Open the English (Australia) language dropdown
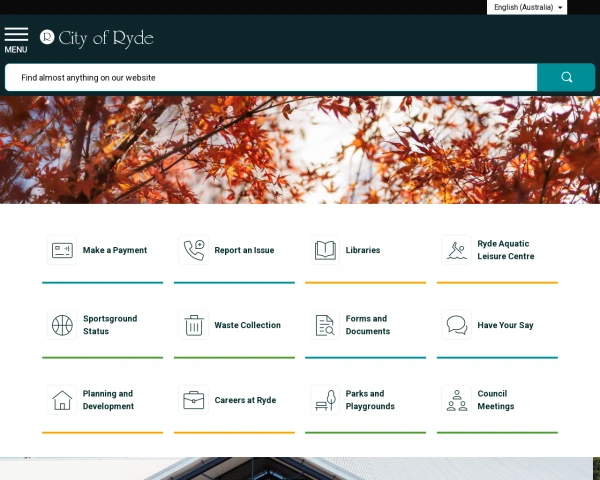 (x=527, y=7)
